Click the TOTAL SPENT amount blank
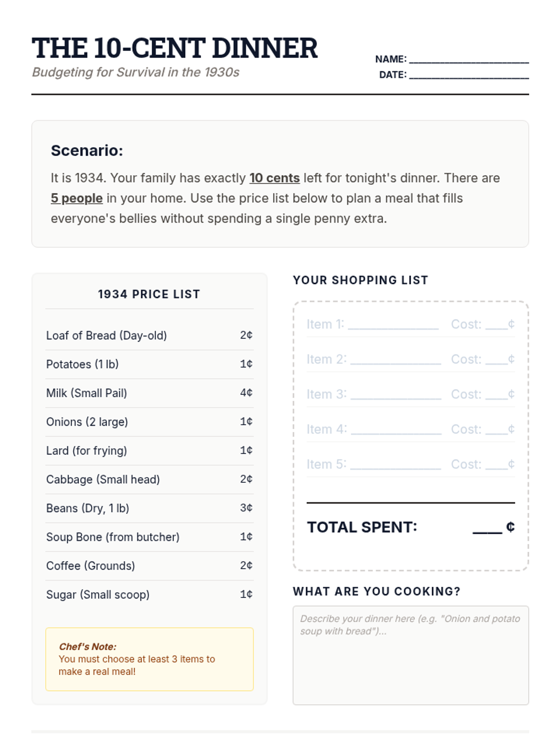560x747 pixels. (487, 528)
